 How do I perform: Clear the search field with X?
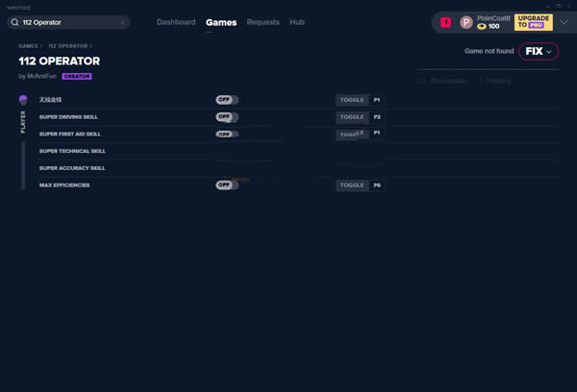click(x=122, y=22)
